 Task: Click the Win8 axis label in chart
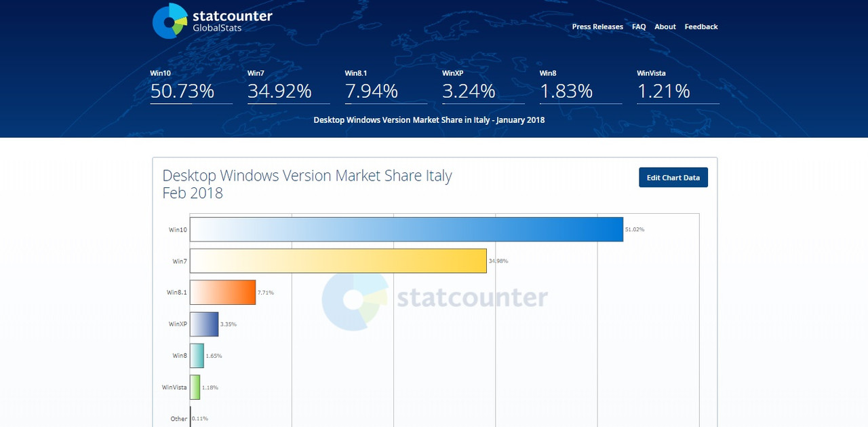[x=180, y=356]
